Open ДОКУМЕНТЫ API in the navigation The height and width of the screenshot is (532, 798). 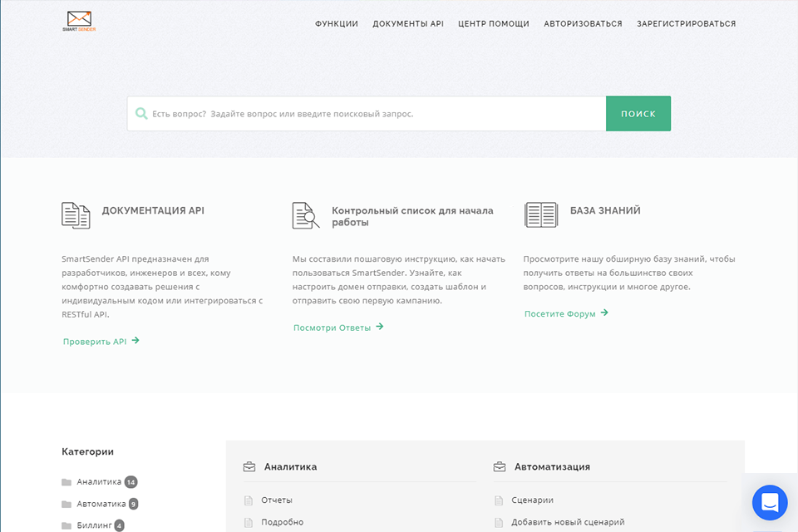[408, 24]
